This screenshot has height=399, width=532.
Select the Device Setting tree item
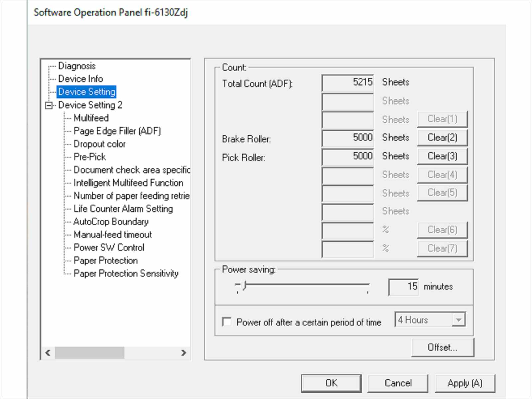(87, 92)
